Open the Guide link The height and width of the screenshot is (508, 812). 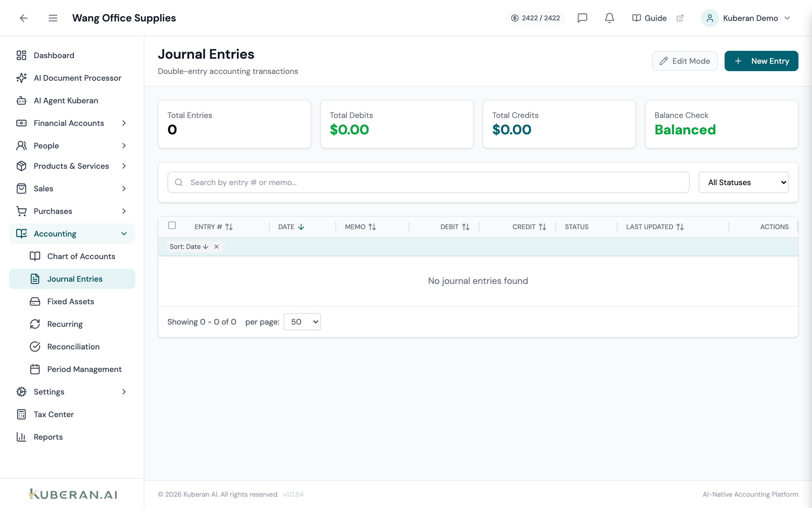point(649,18)
